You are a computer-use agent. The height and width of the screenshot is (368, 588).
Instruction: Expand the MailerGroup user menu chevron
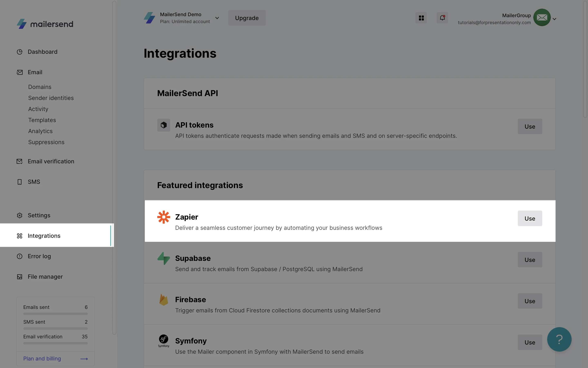(x=555, y=19)
